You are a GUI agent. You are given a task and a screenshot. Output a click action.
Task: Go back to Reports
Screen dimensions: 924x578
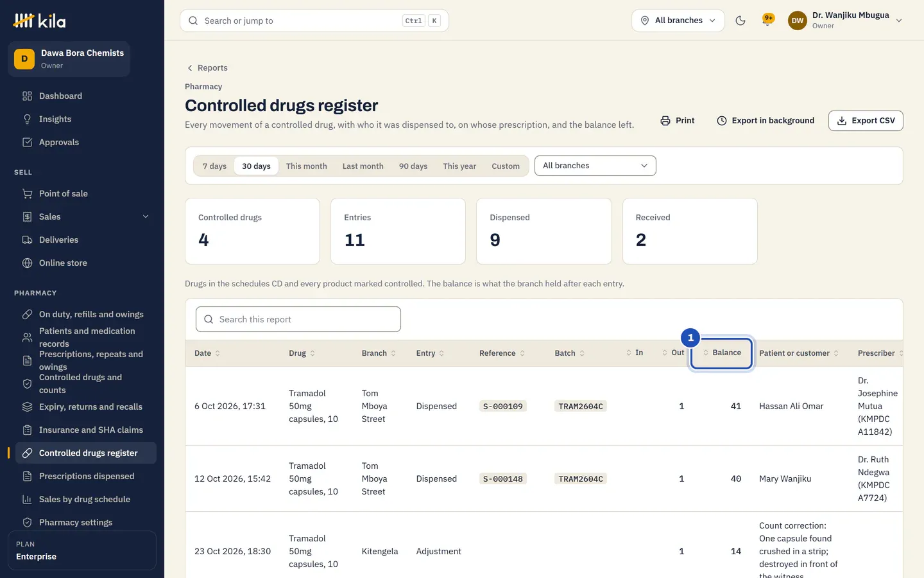[207, 67]
